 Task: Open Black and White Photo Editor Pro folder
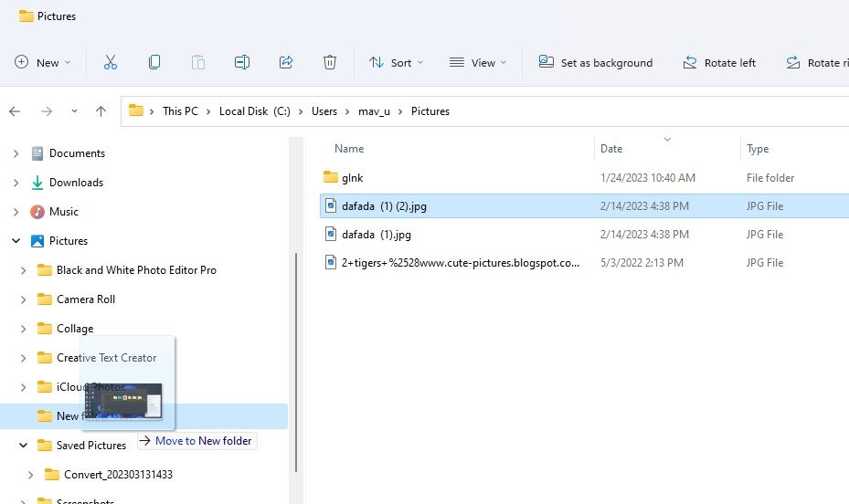[136, 270]
